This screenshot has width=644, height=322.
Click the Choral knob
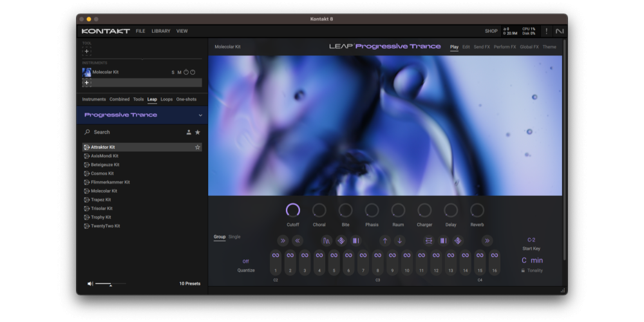pyautogui.click(x=319, y=211)
